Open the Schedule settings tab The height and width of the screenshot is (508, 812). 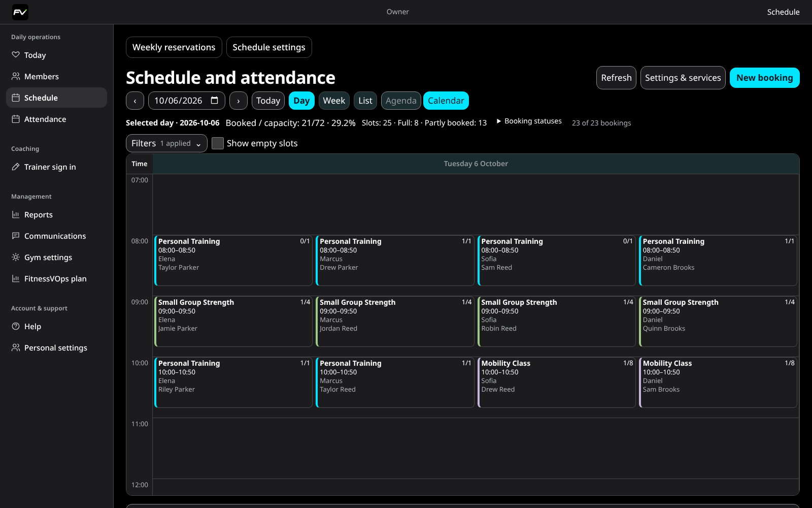tap(269, 47)
